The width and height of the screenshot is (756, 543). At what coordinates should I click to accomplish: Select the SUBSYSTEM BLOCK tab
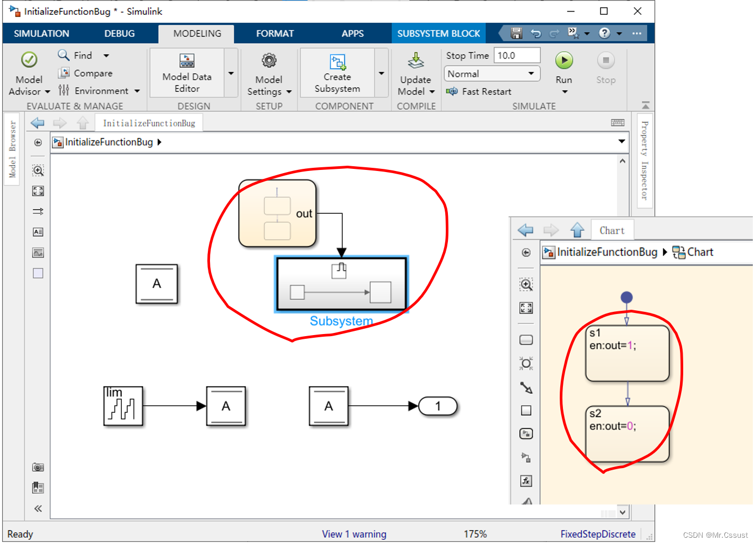click(439, 33)
